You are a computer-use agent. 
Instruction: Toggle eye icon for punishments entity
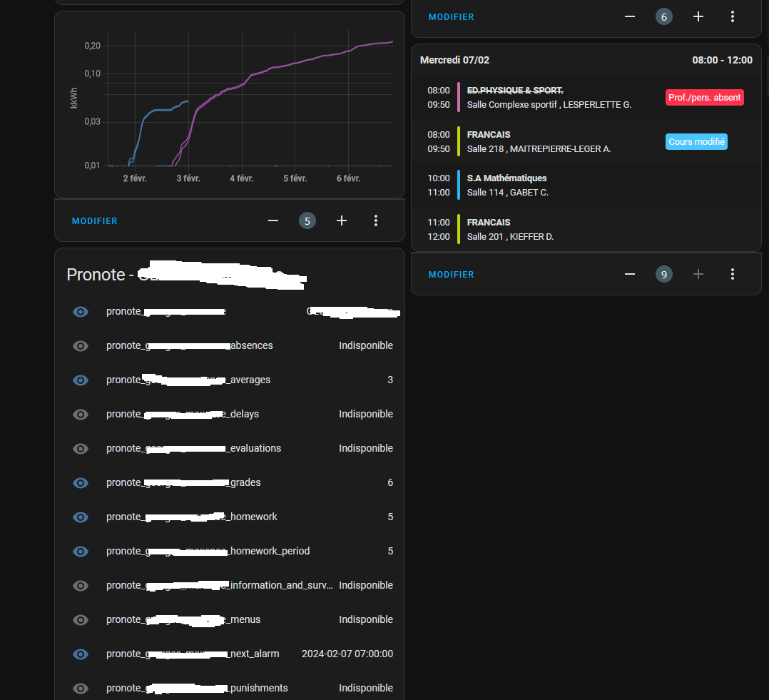coord(81,689)
